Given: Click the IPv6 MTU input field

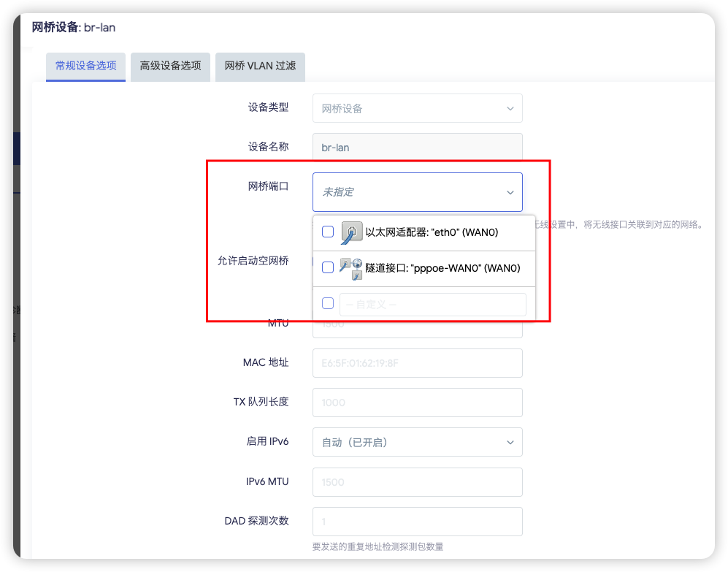Looking at the screenshot, I should click(x=417, y=482).
